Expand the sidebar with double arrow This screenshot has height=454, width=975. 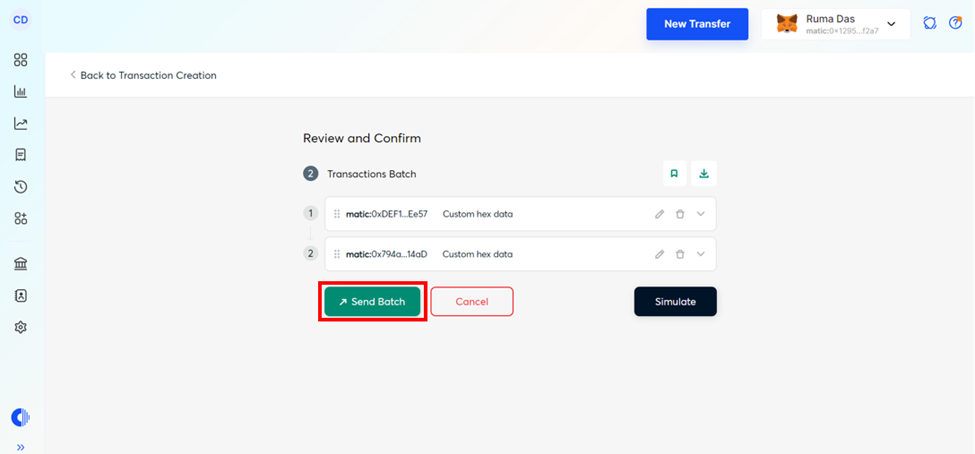tap(20, 446)
